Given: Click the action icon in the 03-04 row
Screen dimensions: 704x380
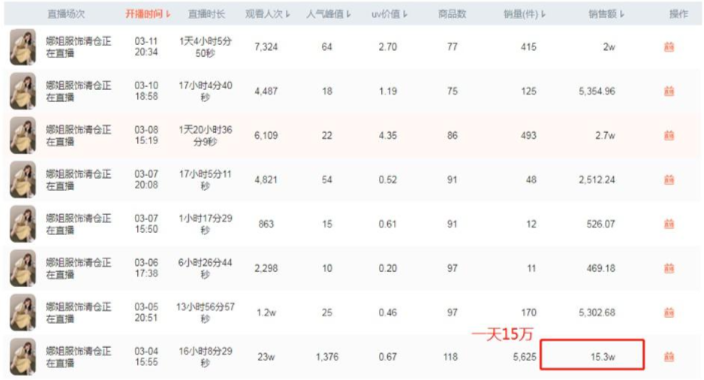Looking at the screenshot, I should click(x=669, y=357).
